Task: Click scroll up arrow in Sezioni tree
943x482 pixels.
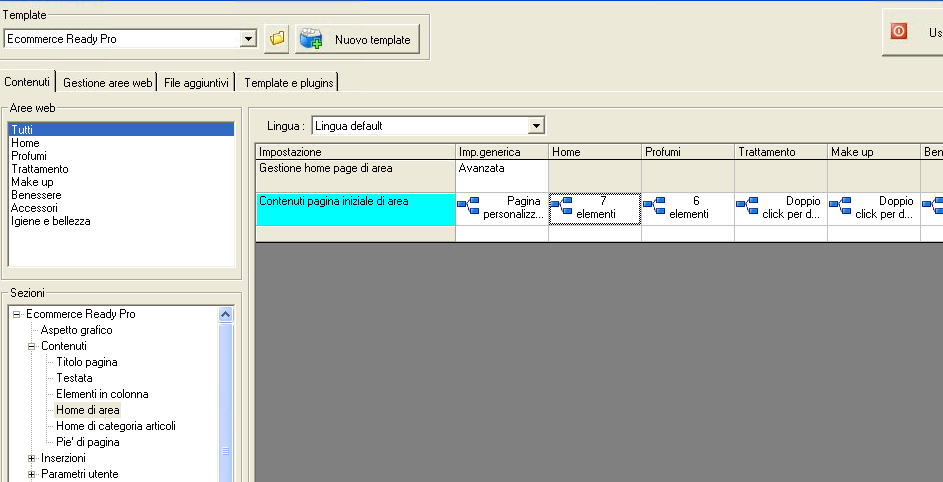Action: [x=226, y=314]
